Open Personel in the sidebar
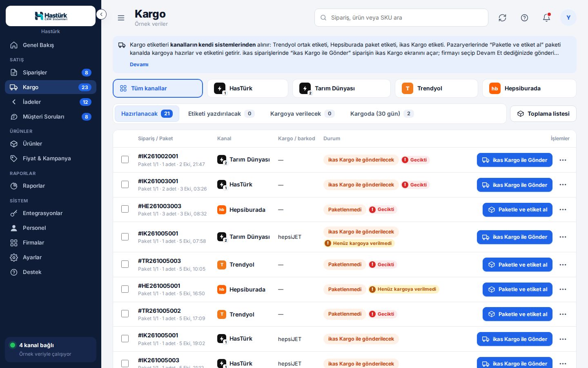Image resolution: width=588 pixels, height=368 pixels. tap(51, 228)
